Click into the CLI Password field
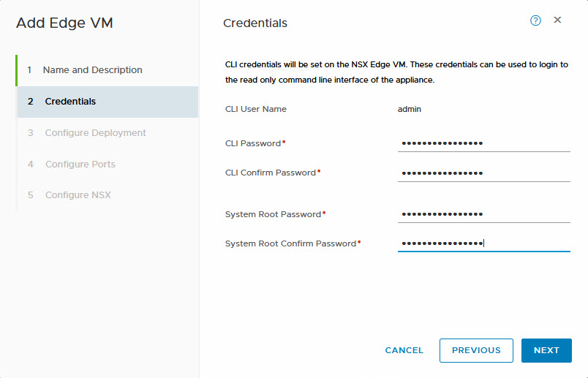 coord(483,143)
